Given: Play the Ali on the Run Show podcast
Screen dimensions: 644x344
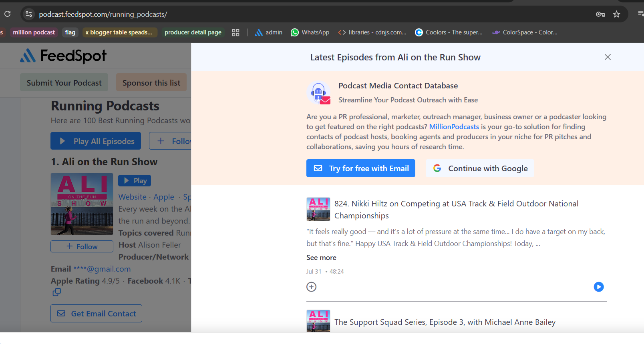Looking at the screenshot, I should (135, 180).
